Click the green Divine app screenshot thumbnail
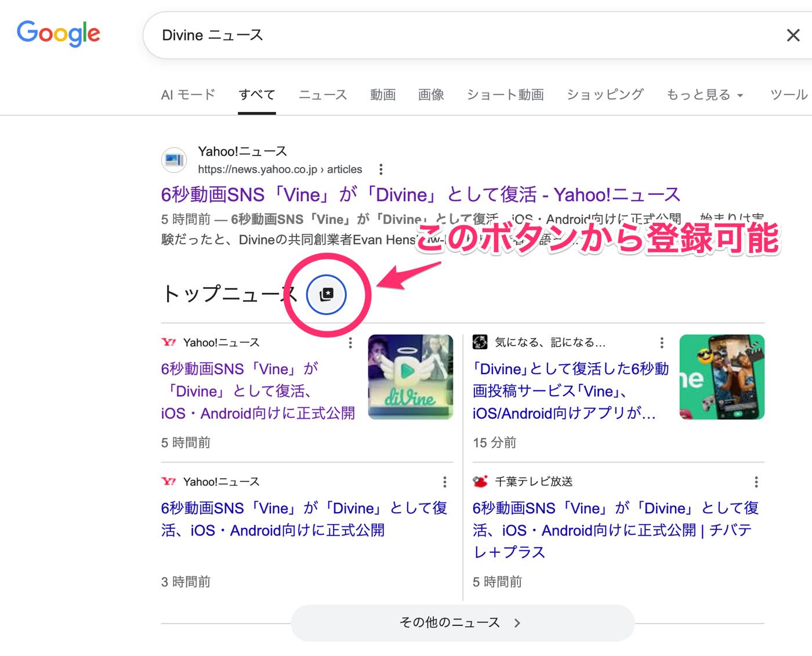The height and width of the screenshot is (656, 812). coord(722,376)
